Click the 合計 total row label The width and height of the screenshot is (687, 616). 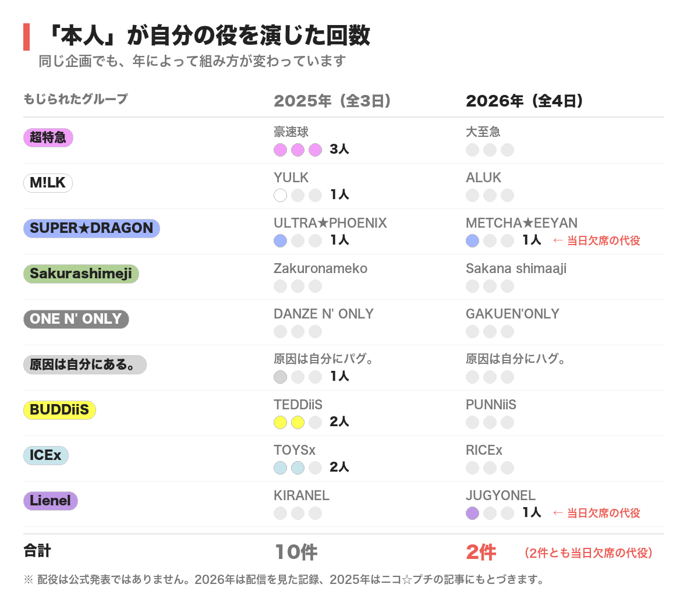point(37,551)
